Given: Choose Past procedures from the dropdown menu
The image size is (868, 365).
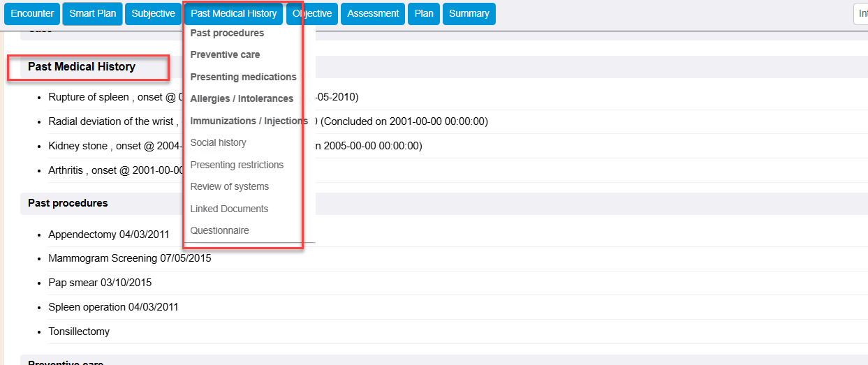Looking at the screenshot, I should tap(227, 33).
